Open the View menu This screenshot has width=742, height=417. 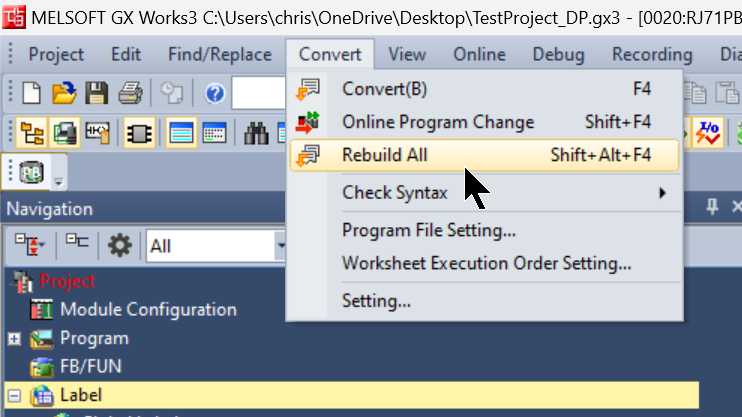tap(407, 54)
